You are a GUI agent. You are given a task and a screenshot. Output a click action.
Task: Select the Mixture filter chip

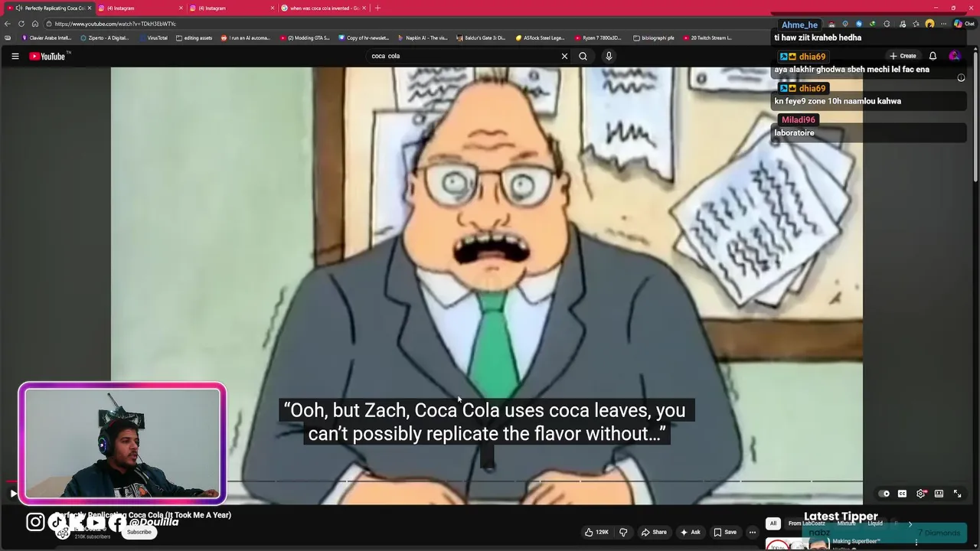846,523
